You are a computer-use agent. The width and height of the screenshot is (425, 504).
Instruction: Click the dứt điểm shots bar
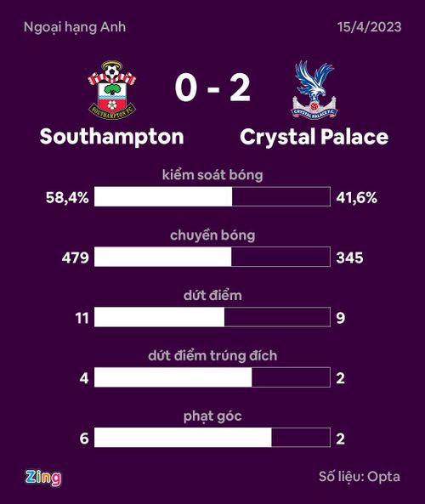[212, 317]
